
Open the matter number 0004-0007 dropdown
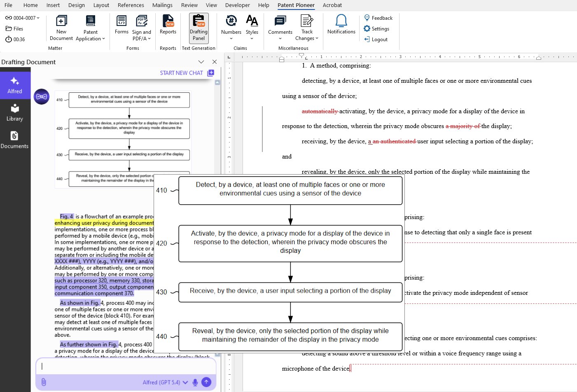coord(22,18)
